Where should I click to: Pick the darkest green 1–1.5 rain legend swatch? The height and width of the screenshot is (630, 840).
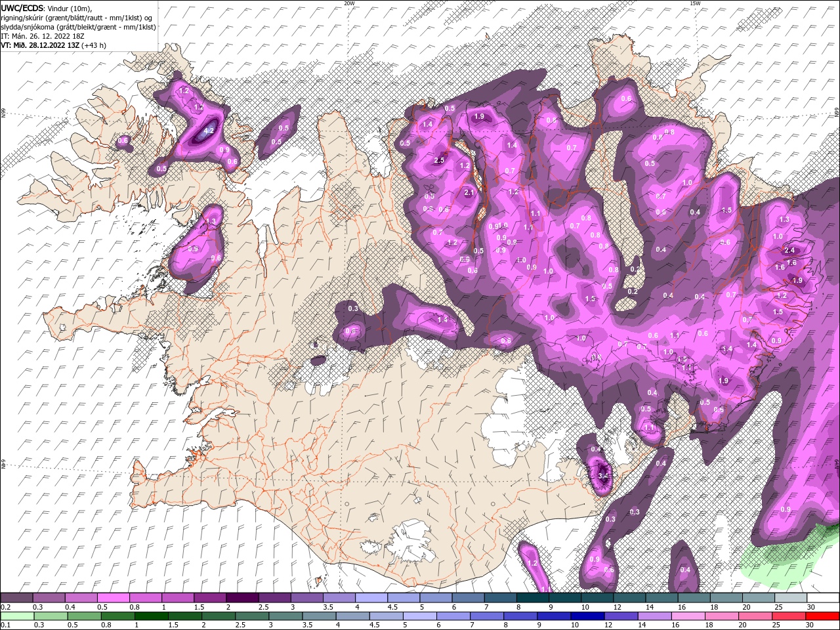coord(151,616)
